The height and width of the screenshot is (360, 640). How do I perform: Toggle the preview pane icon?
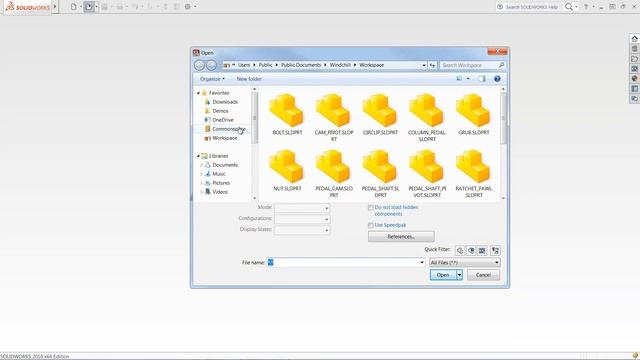[x=482, y=79]
